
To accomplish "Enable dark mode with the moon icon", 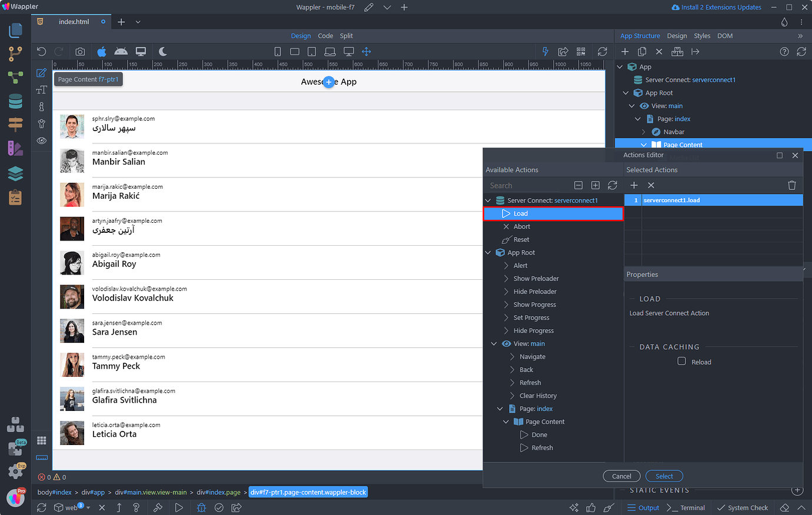I will pos(162,51).
